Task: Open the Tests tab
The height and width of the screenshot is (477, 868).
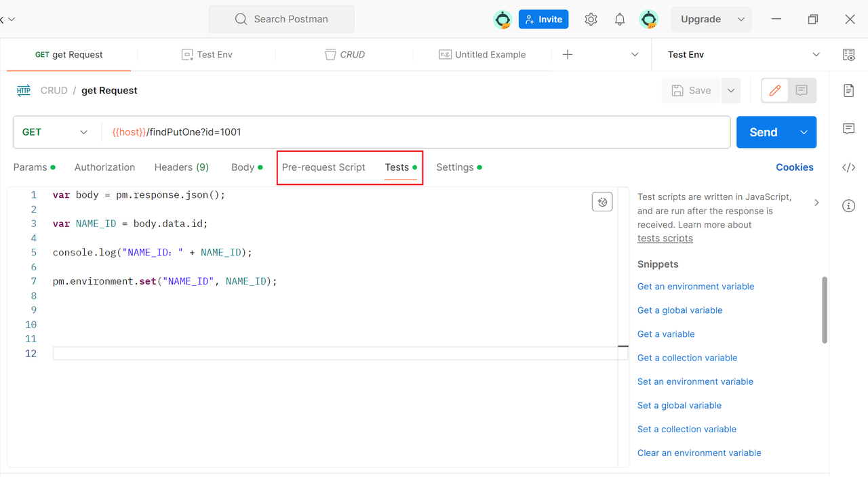Action: (401, 167)
